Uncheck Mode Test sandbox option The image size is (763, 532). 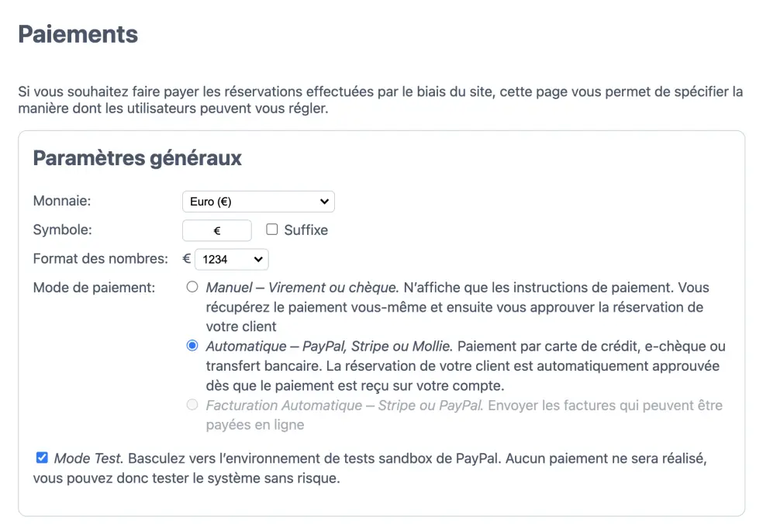(x=42, y=458)
